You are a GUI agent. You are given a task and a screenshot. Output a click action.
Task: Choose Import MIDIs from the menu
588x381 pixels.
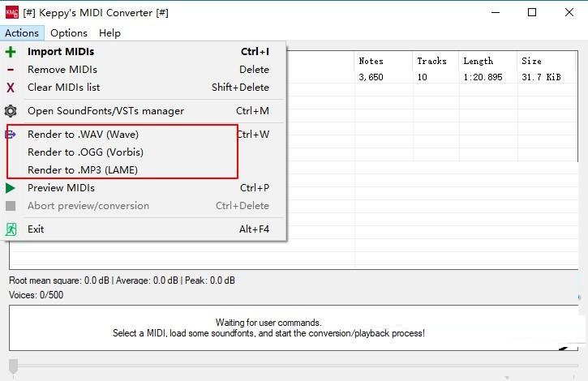click(x=144, y=52)
